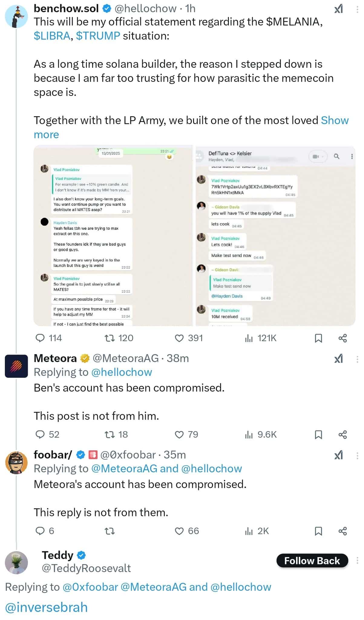Share foobar's reply post
This screenshot has width=364, height=620.
(343, 531)
